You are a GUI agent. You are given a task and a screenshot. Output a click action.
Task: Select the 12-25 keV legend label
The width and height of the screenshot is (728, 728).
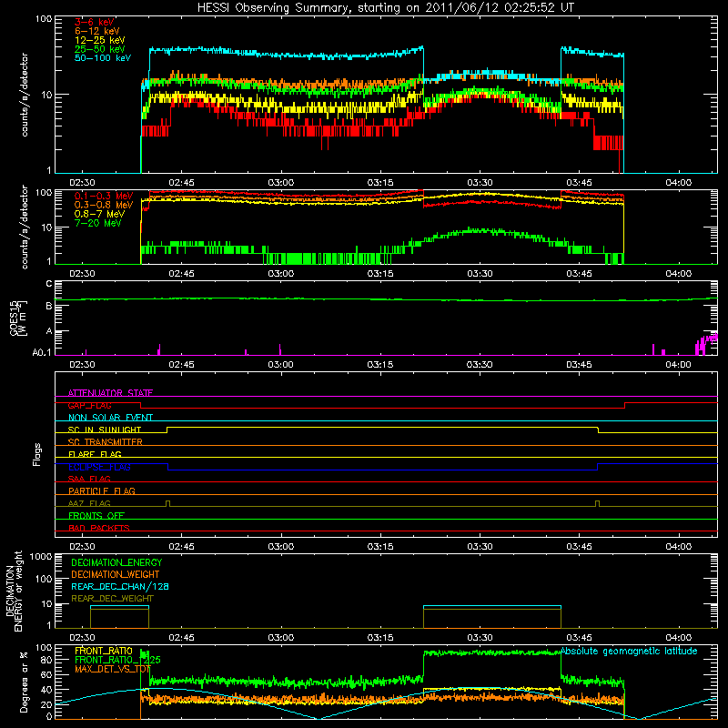coord(100,40)
